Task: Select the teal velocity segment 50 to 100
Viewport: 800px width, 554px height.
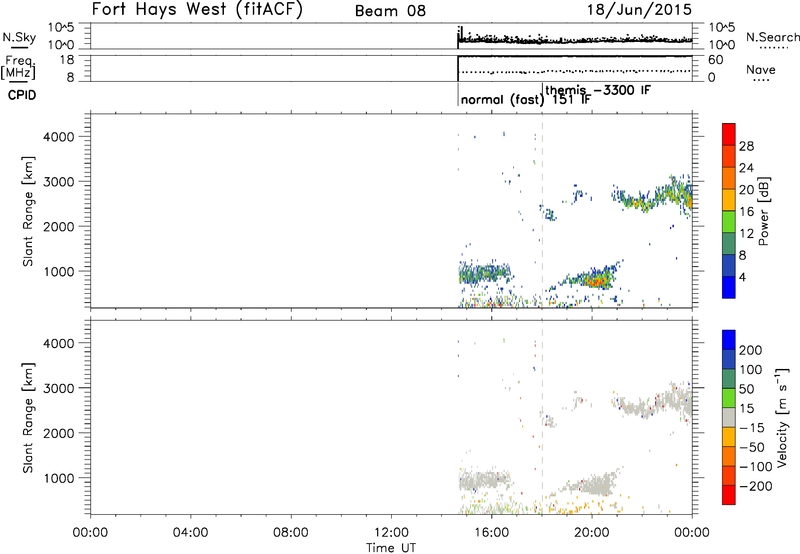Action: point(729,379)
